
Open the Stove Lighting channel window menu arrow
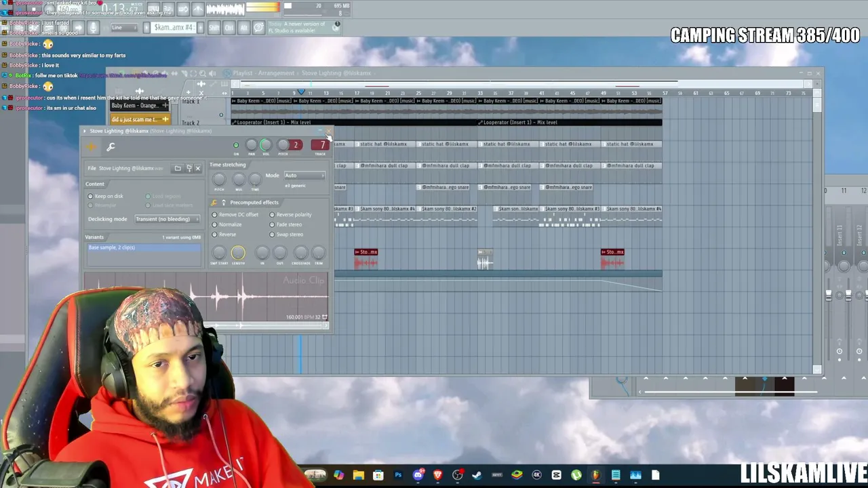(85, 131)
